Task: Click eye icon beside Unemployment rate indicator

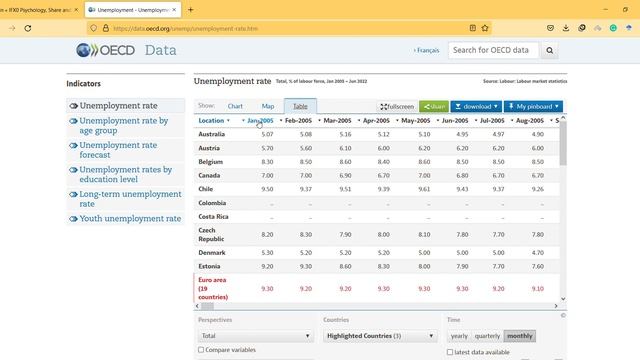Action: [73, 106]
